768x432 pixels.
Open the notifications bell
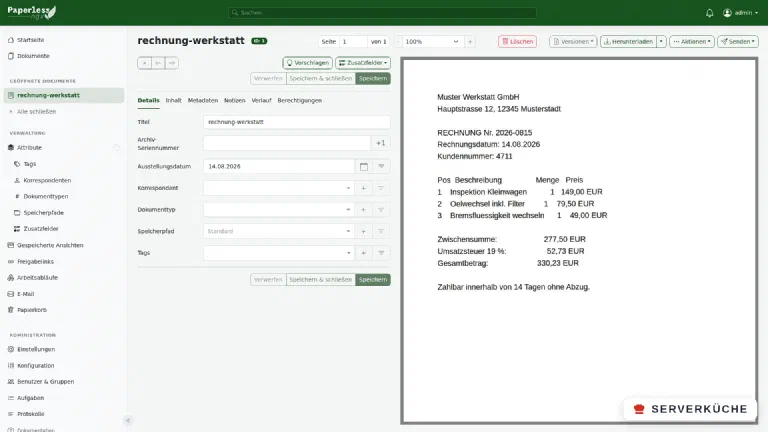click(x=709, y=13)
